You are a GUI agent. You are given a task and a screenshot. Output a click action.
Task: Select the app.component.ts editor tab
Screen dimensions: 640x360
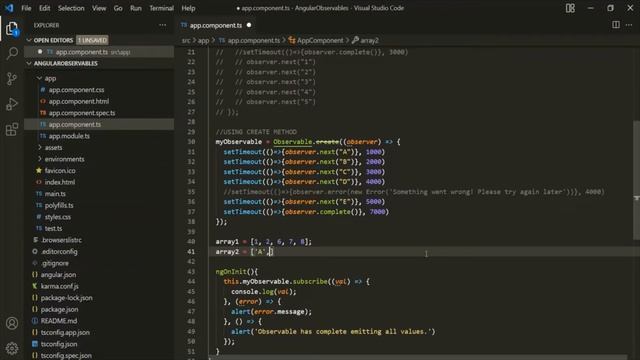tap(216, 25)
